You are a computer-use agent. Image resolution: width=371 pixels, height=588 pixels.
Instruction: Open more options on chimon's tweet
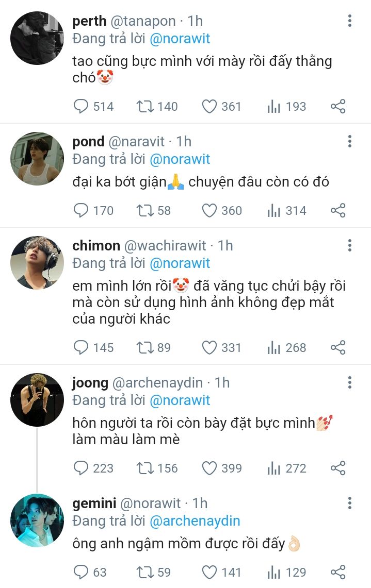(x=350, y=246)
